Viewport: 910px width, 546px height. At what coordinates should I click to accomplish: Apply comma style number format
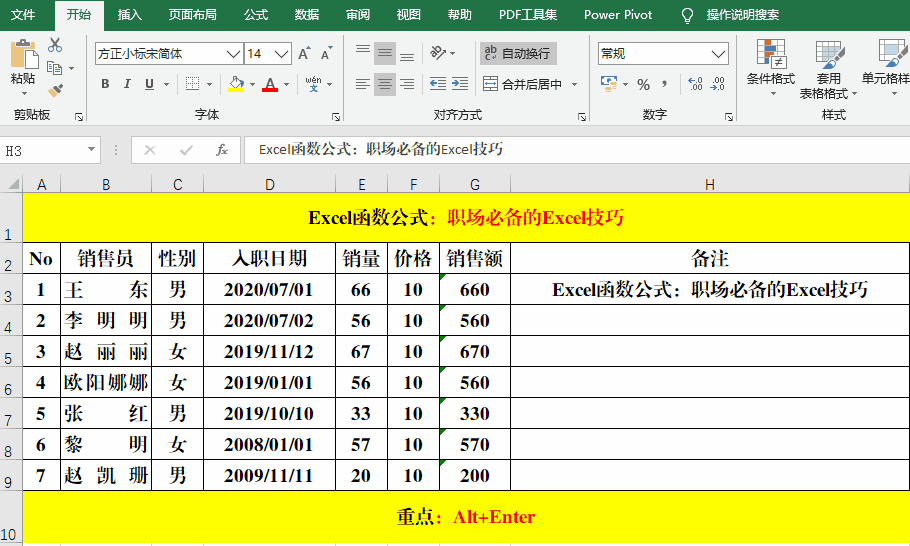click(x=665, y=85)
